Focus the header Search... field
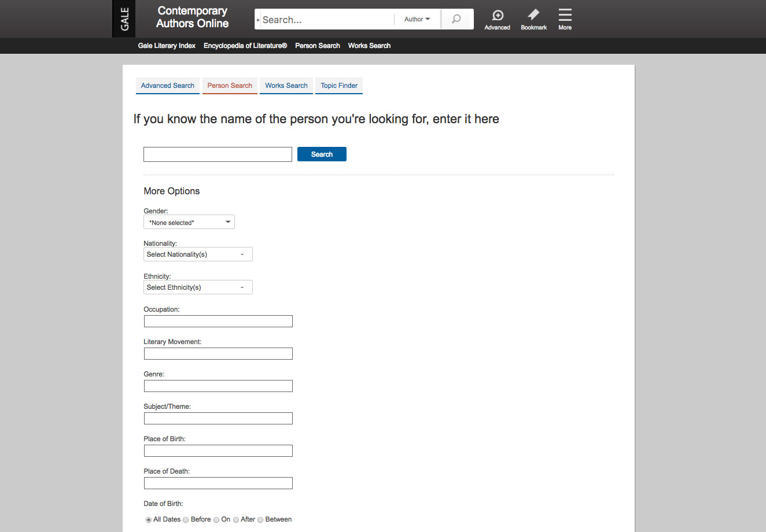Viewport: 766px width, 532px height. tap(327, 20)
